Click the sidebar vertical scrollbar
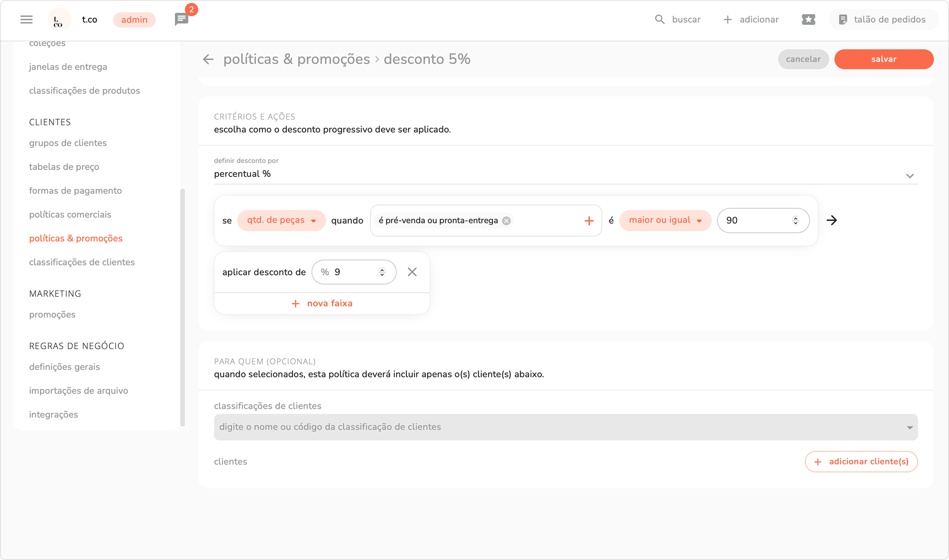This screenshot has width=949, height=560. [183, 307]
